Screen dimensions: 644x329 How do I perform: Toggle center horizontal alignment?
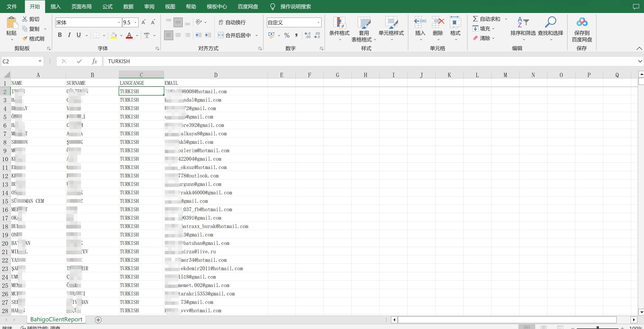(x=178, y=35)
